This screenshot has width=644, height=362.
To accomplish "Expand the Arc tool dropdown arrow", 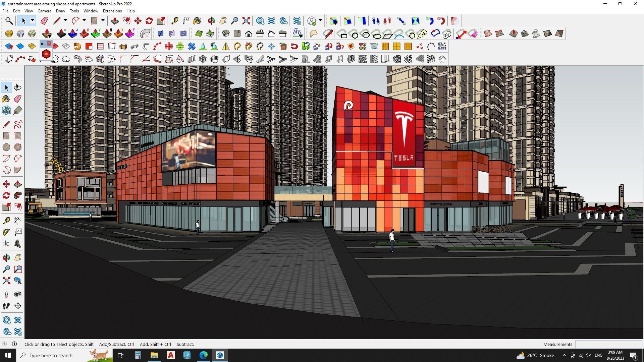I will click(84, 21).
